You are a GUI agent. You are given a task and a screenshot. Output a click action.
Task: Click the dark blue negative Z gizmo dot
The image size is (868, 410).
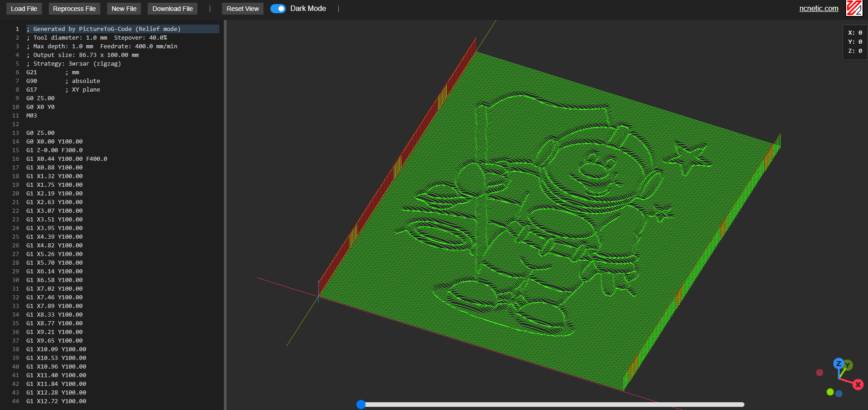tap(839, 394)
